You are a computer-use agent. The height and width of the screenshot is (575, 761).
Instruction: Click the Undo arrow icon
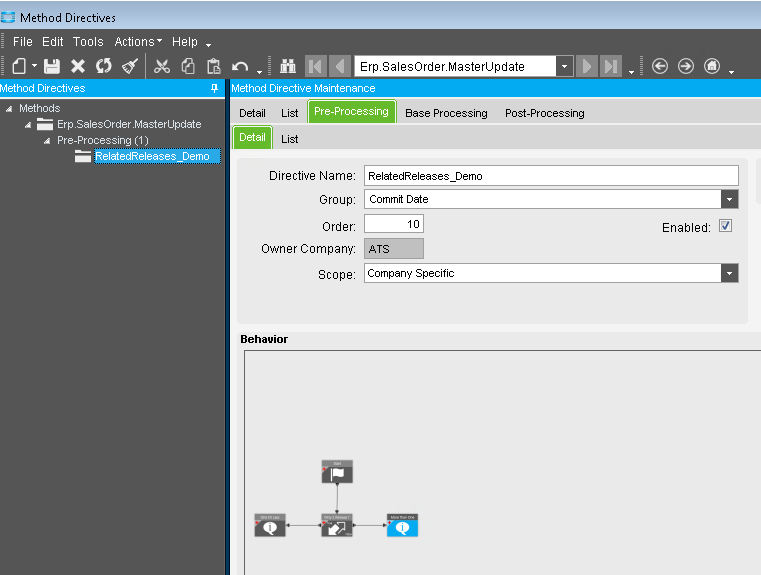pos(240,66)
